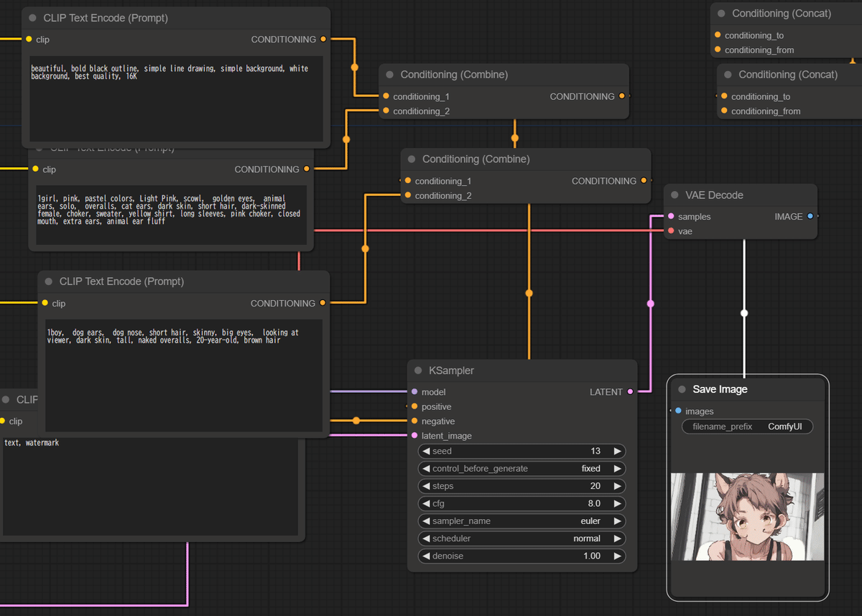Decrease steps using the left arrow
862x616 pixels.
[426, 486]
